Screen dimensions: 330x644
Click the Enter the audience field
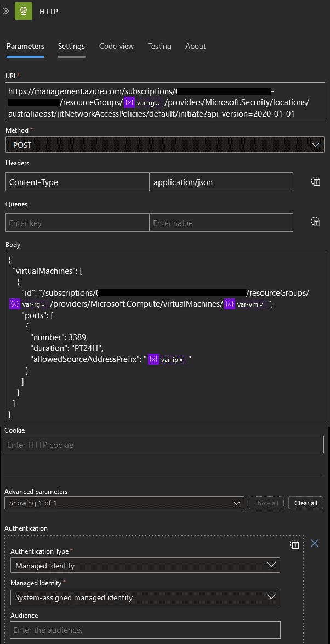point(145,629)
